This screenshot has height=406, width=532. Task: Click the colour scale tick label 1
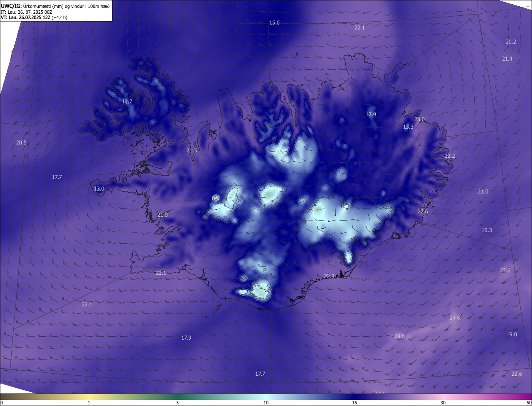tap(89, 403)
